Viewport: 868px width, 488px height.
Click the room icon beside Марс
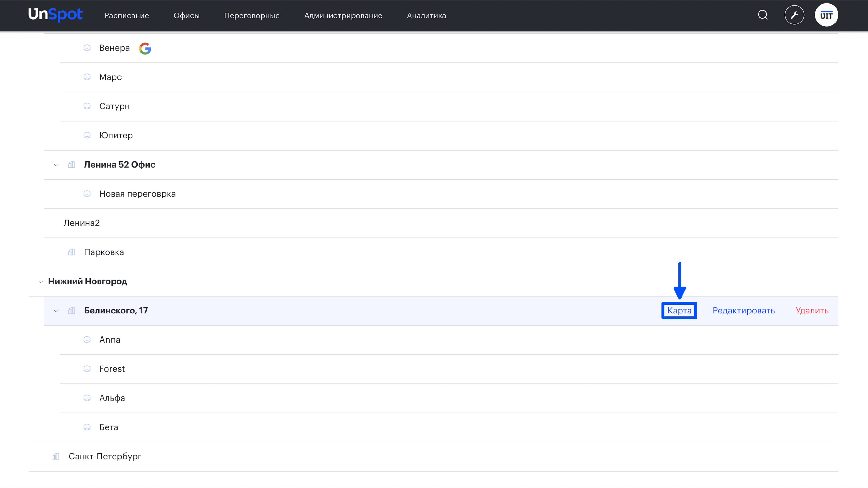click(x=87, y=77)
